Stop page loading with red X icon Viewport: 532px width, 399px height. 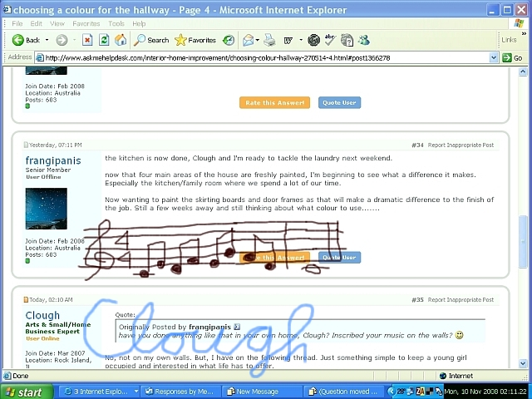pyautogui.click(x=87, y=40)
